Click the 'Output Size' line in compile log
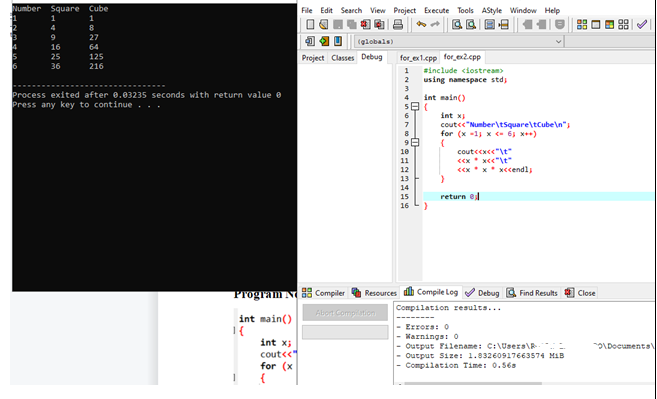This screenshot has width=657, height=399. click(x=480, y=356)
